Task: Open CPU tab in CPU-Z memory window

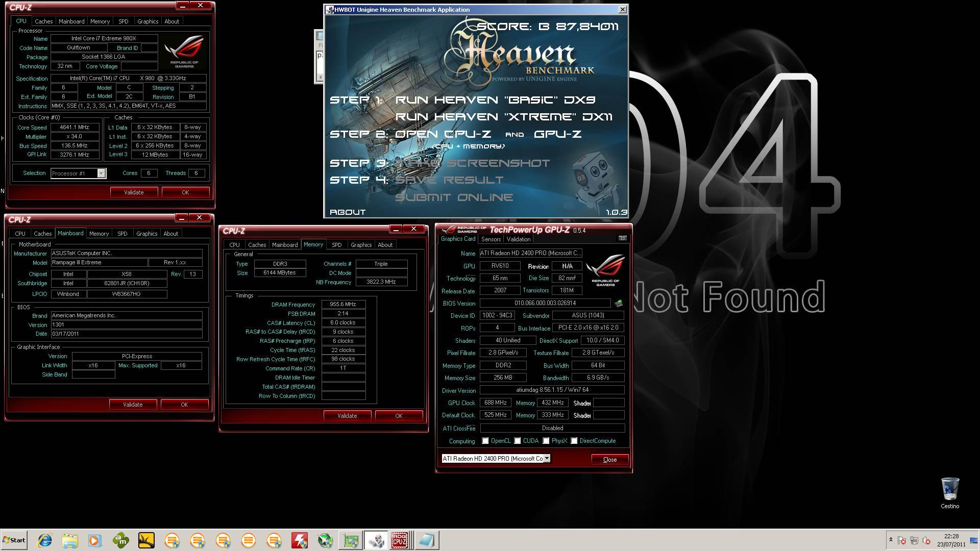Action: point(234,245)
